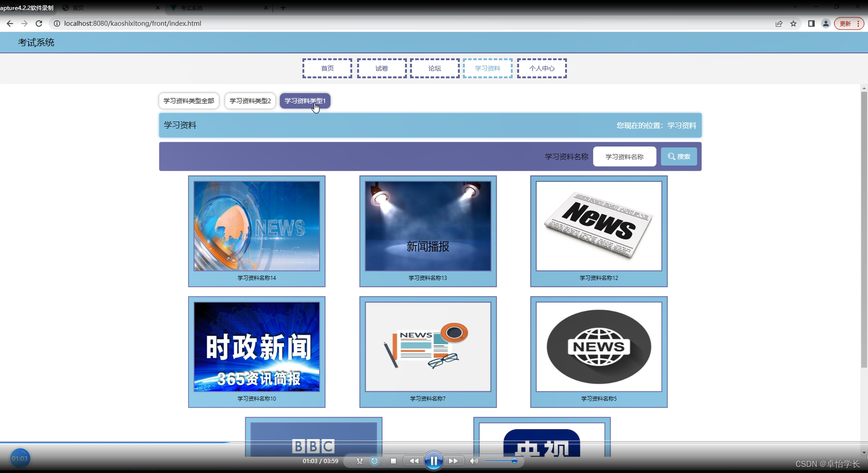Image resolution: width=868 pixels, height=473 pixels.
Task: Open the browser profile avatar
Action: coord(826,24)
